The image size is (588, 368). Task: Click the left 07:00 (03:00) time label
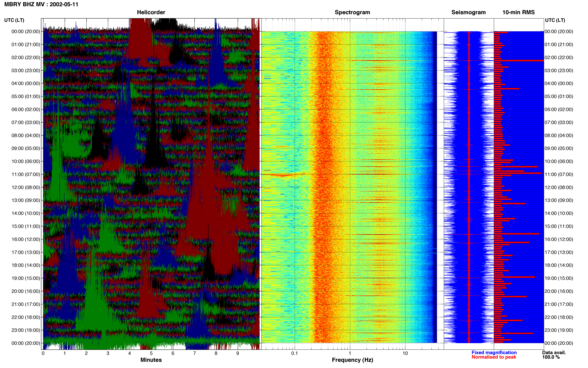point(26,122)
